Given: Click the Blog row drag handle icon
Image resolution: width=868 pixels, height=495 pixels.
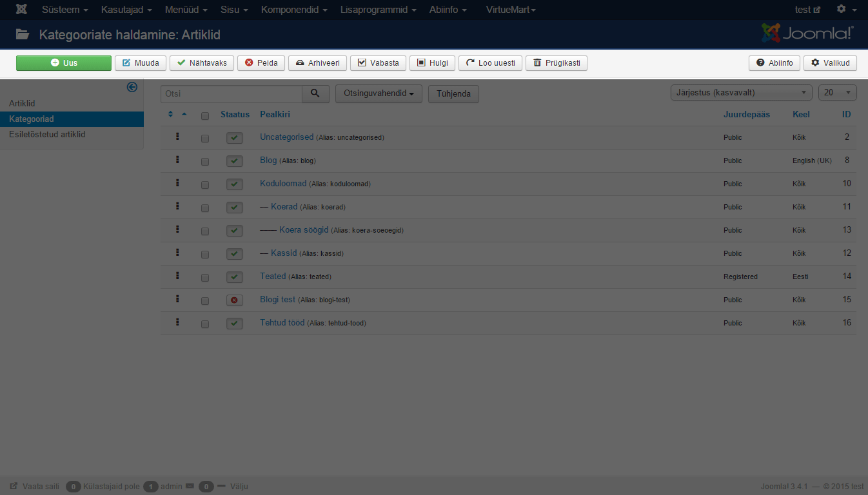Looking at the screenshot, I should tap(177, 160).
